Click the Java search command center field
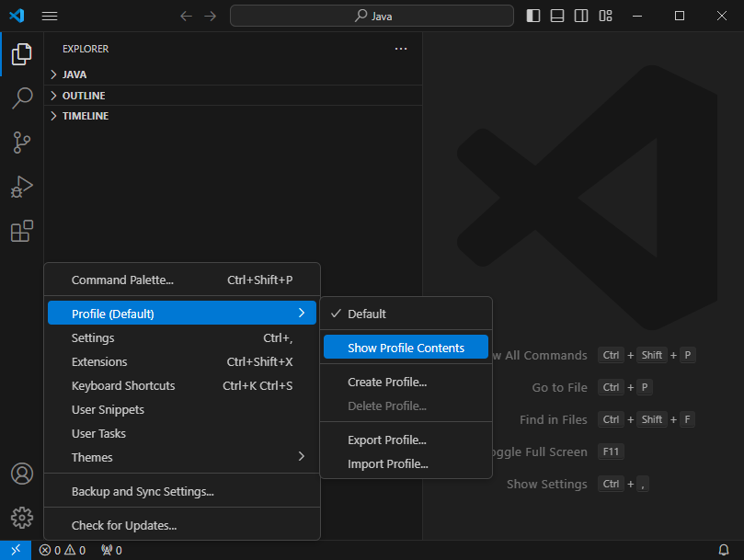Screen dimensions: 744x560 [372, 16]
